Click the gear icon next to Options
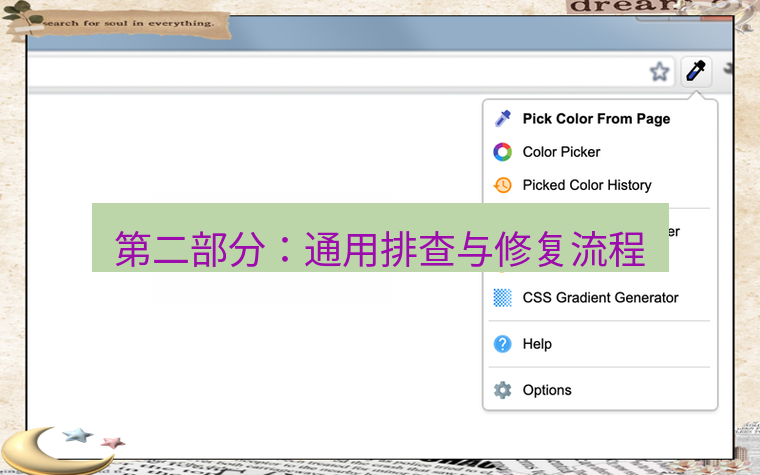 pyautogui.click(x=503, y=390)
